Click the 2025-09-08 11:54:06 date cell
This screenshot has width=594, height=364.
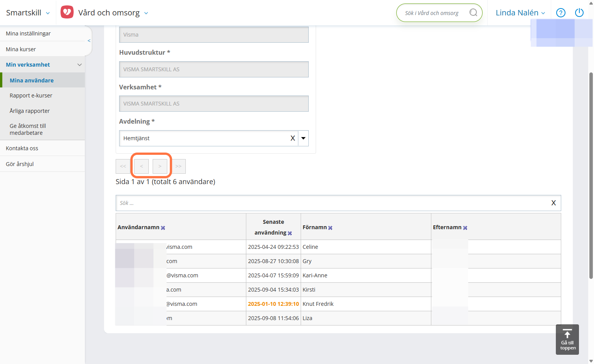click(x=273, y=318)
